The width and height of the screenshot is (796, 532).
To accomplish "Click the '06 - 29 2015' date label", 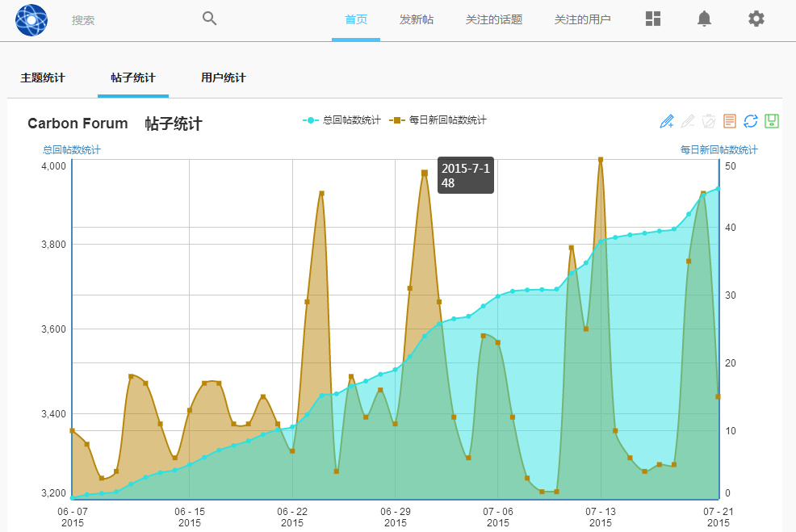I will pos(396,517).
